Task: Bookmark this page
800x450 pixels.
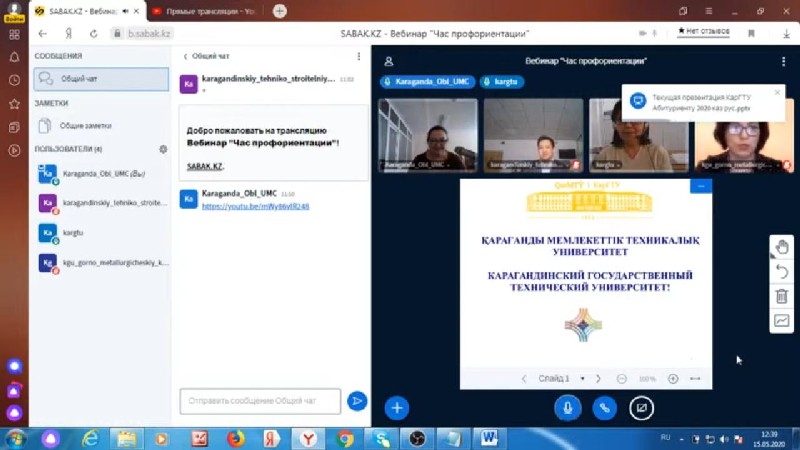Action: tap(751, 34)
